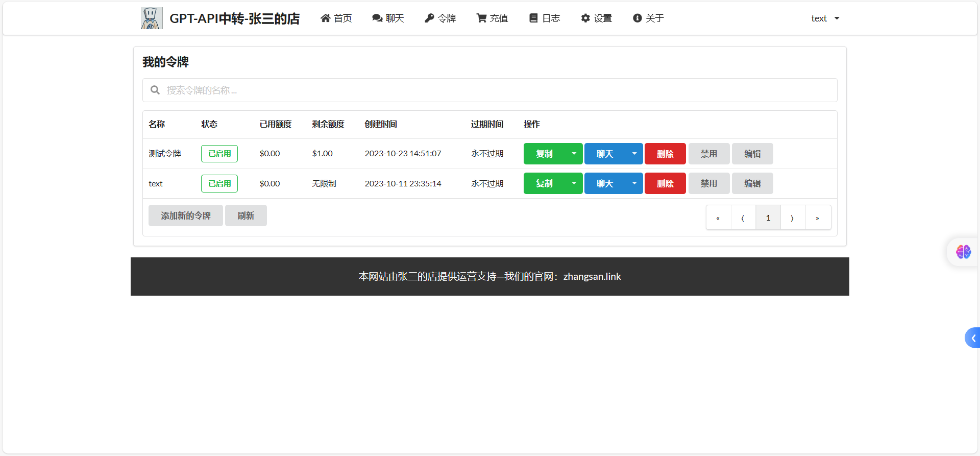Click the site logo avatar image
This screenshot has height=456, width=980.
(152, 18)
